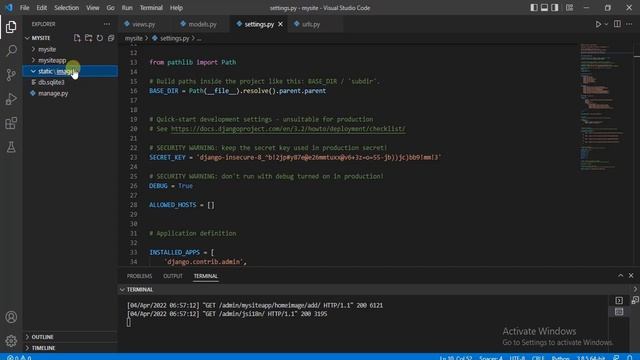Open the Manage gear icon

(11, 340)
